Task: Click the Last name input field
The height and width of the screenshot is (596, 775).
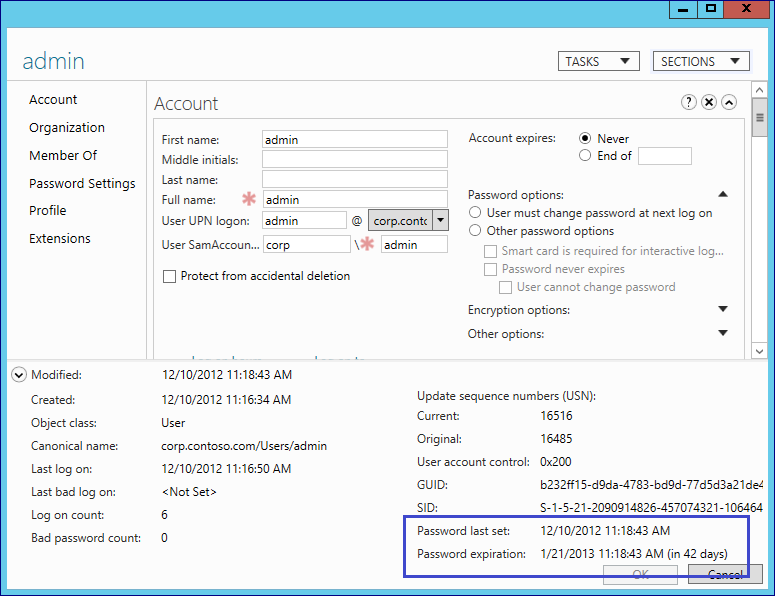Action: click(355, 179)
